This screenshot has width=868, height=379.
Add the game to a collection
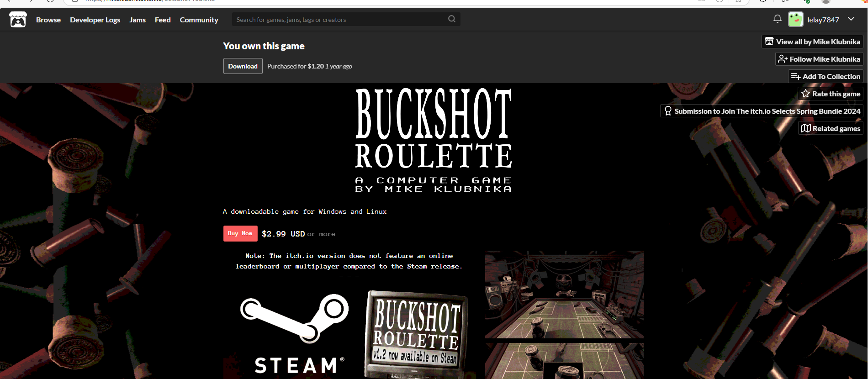(x=826, y=76)
